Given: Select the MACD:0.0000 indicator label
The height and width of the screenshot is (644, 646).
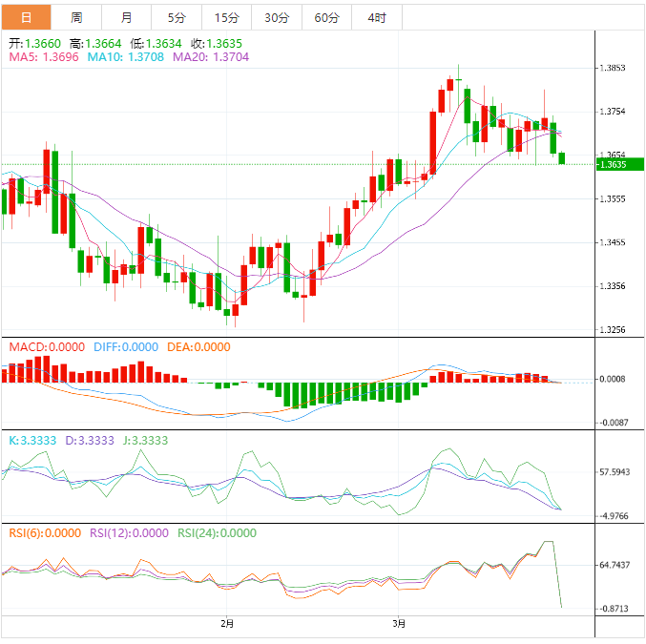Looking at the screenshot, I should (47, 346).
